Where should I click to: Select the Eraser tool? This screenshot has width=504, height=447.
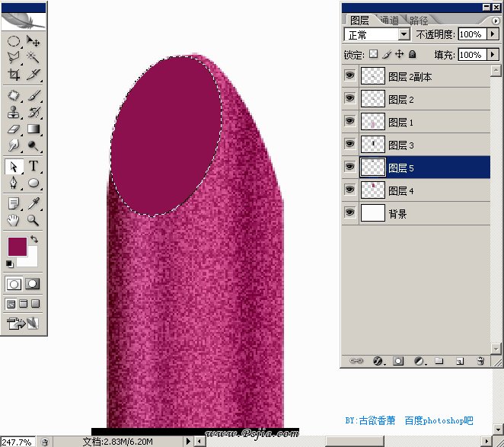14,129
